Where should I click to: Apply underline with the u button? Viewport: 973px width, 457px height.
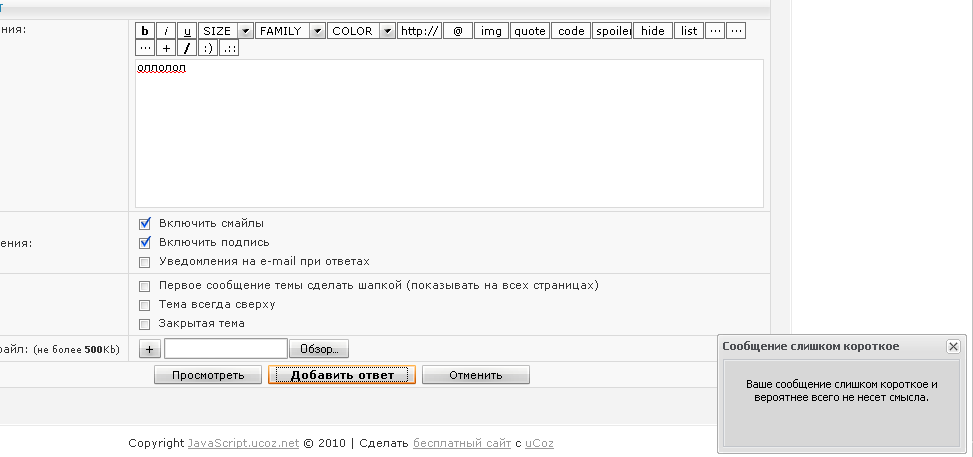click(187, 31)
